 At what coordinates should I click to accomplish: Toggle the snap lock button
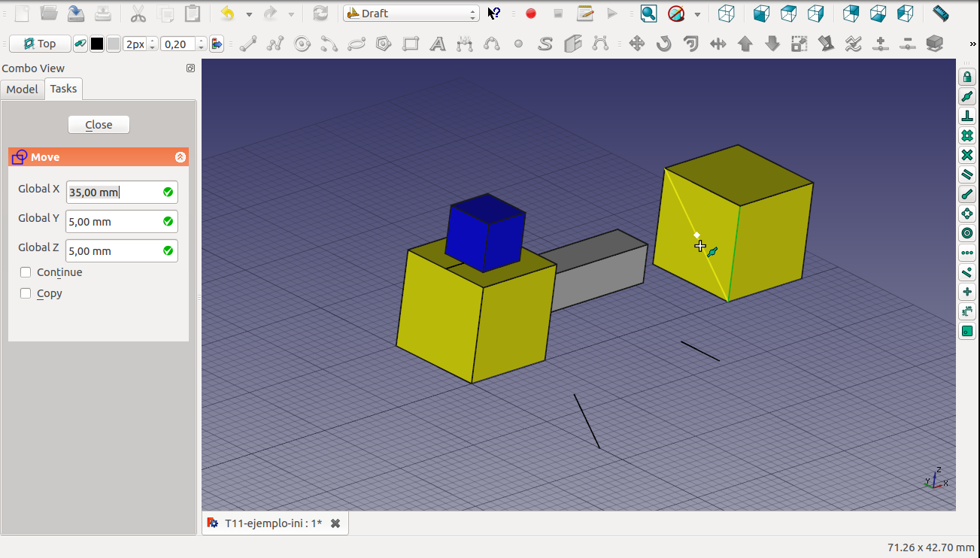tap(967, 77)
